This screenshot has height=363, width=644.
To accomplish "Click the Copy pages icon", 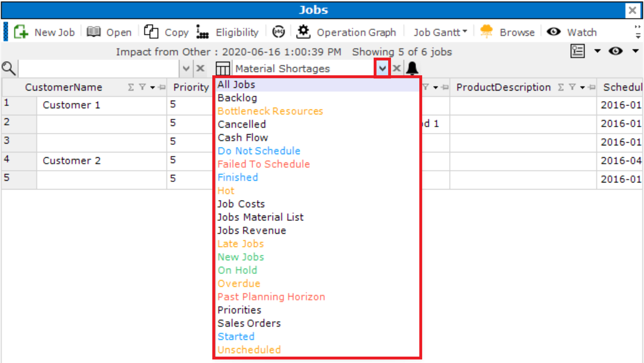I will pos(151,32).
